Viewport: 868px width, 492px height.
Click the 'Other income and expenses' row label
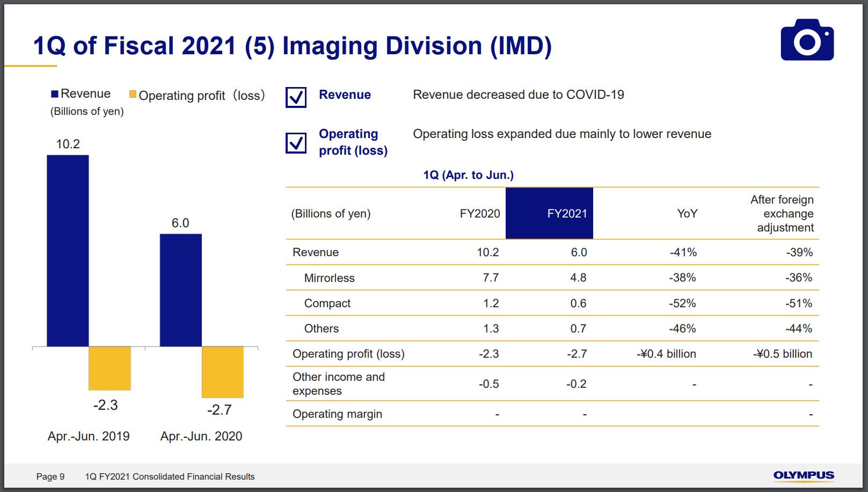339,384
